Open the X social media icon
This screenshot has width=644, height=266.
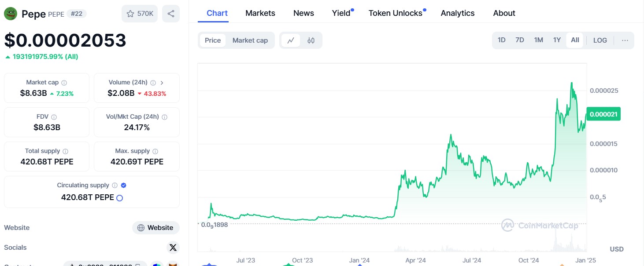173,248
